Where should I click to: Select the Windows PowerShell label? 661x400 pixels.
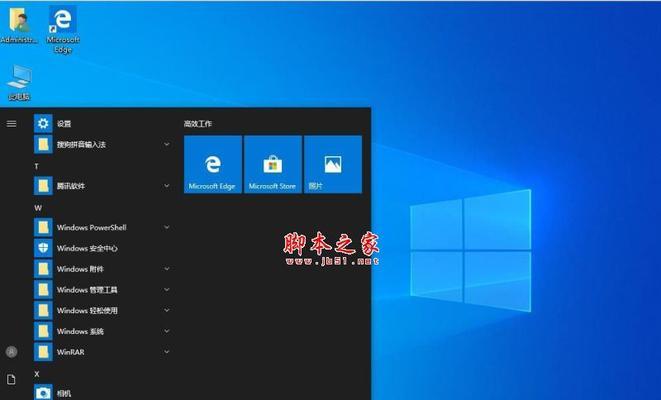[x=91, y=228]
